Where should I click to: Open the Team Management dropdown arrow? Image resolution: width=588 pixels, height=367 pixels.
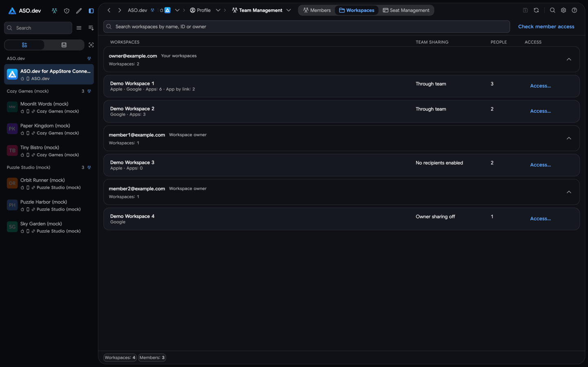point(289,10)
